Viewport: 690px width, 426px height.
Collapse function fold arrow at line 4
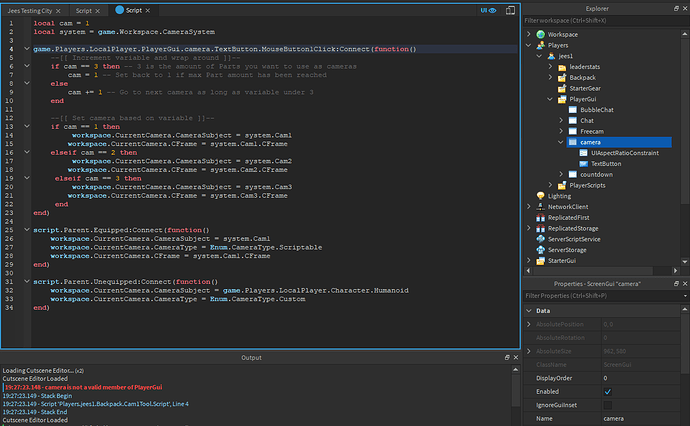point(26,49)
